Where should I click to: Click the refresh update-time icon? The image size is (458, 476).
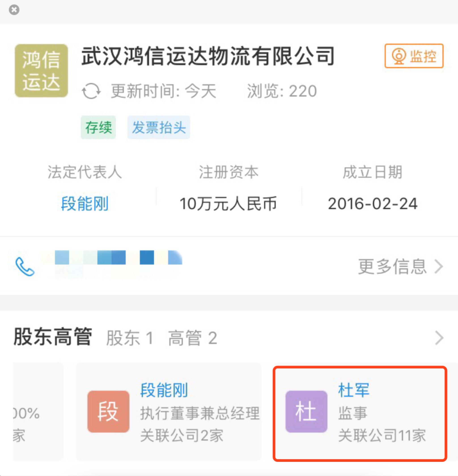tap(91, 91)
